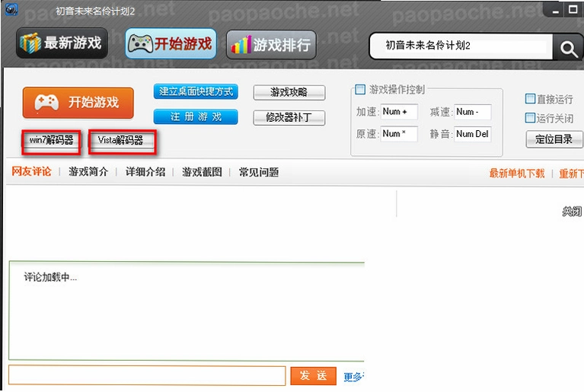
Task: Select the 游戏截图 tab
Action: pyautogui.click(x=202, y=171)
